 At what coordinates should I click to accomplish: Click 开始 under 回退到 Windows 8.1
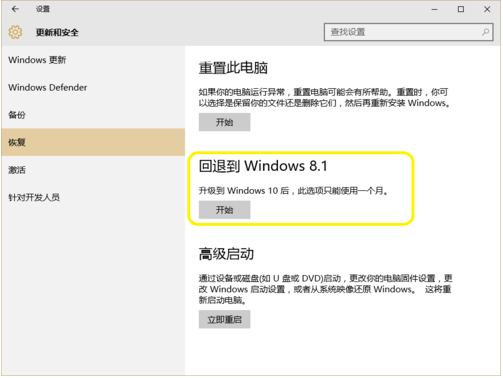pyautogui.click(x=224, y=210)
